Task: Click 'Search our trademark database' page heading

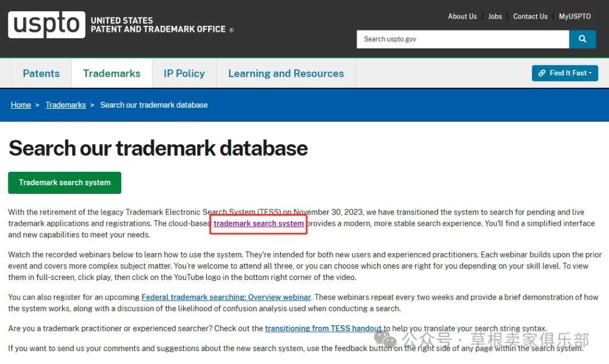Action: click(x=158, y=148)
